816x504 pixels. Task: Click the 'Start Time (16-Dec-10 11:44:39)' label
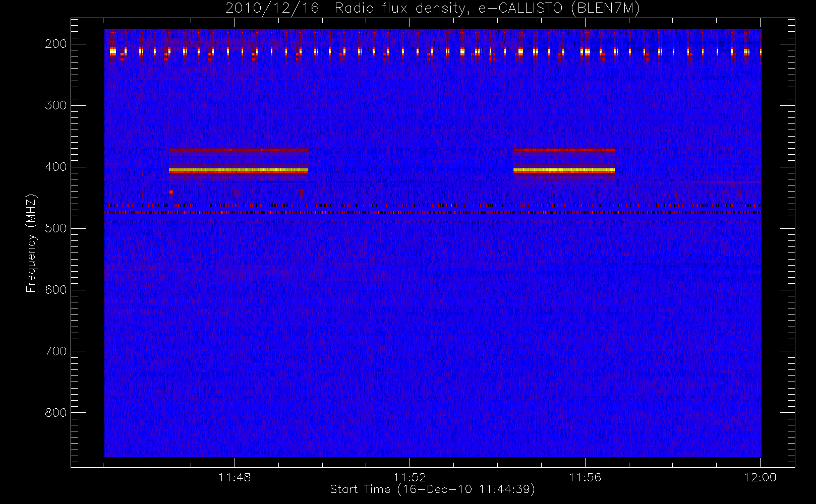tap(432, 489)
